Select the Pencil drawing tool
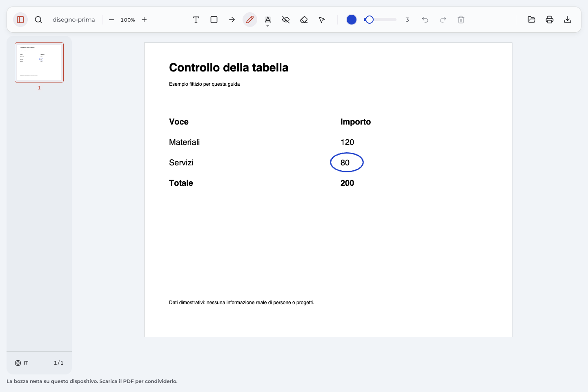The image size is (588, 392). pyautogui.click(x=250, y=20)
